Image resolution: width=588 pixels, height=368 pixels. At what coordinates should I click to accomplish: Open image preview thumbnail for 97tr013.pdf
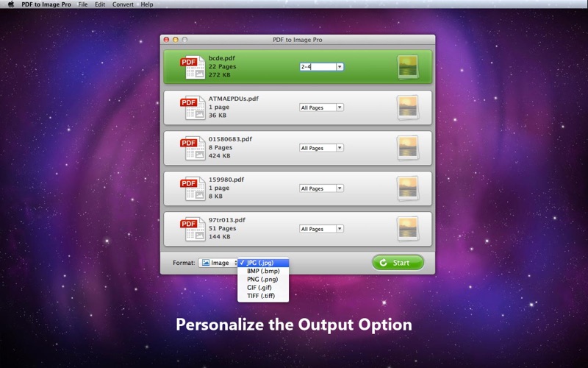coord(408,229)
